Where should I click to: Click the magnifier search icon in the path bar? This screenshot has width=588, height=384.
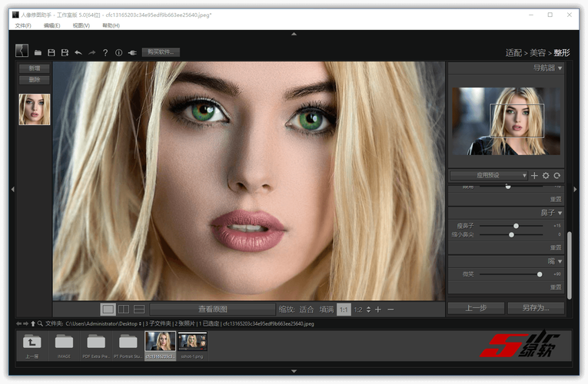(40, 323)
